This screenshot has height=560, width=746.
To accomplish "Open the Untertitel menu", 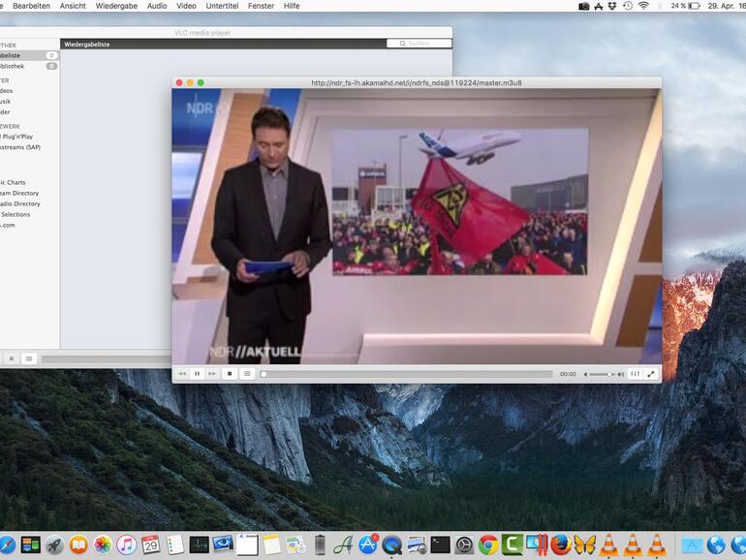I will coord(222,6).
